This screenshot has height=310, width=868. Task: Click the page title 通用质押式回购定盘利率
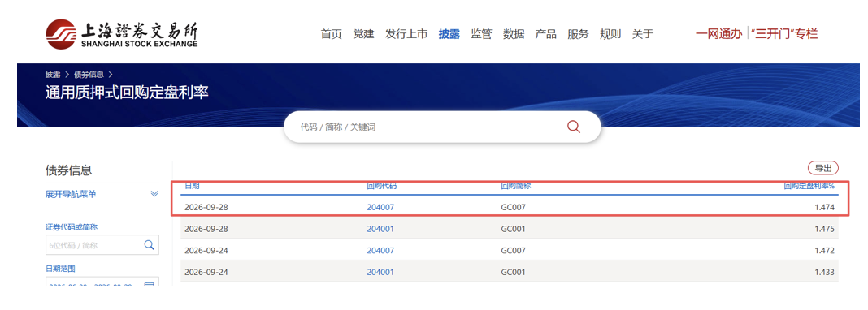click(x=127, y=93)
